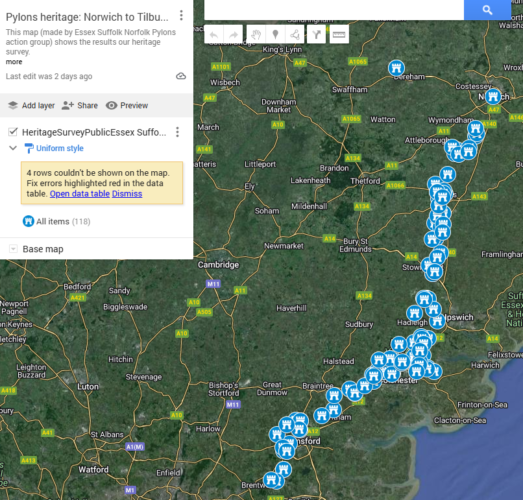
Task: Click Add layer
Action: point(31,105)
